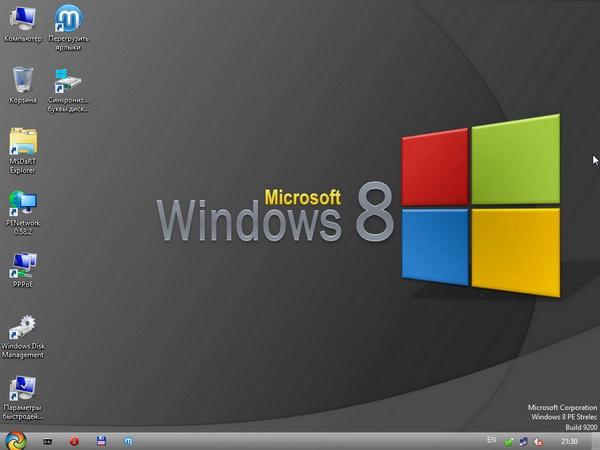
Task: Launch Windows Disk Management shortcut
Action: [x=22, y=328]
